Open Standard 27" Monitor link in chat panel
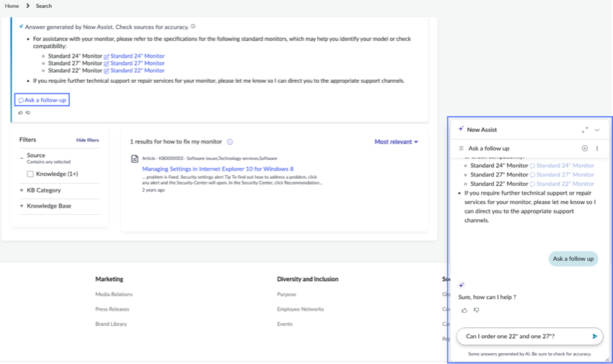This screenshot has width=613, height=364. click(x=565, y=174)
